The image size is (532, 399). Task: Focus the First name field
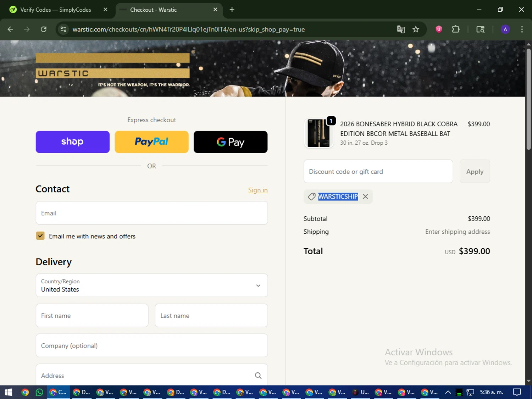(92, 315)
